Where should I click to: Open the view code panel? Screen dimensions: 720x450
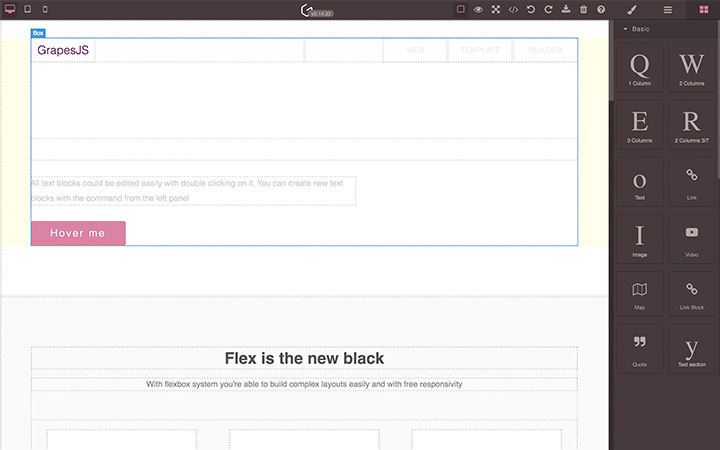pyautogui.click(x=513, y=9)
